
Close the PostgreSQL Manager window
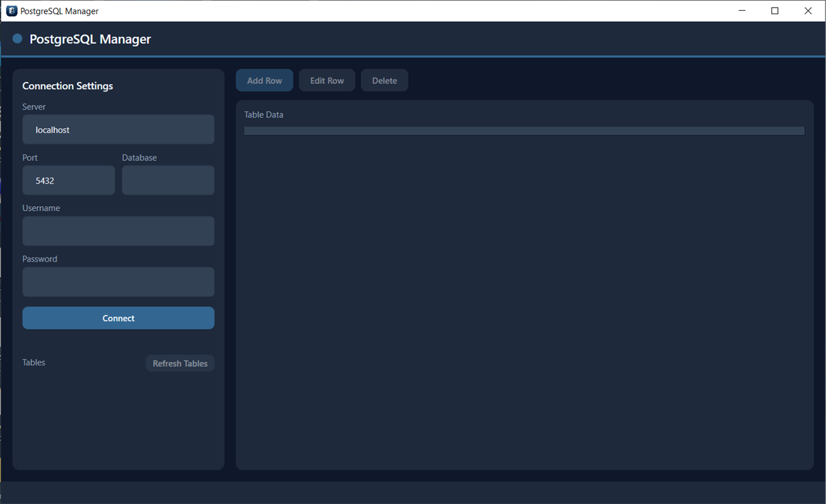click(x=808, y=11)
